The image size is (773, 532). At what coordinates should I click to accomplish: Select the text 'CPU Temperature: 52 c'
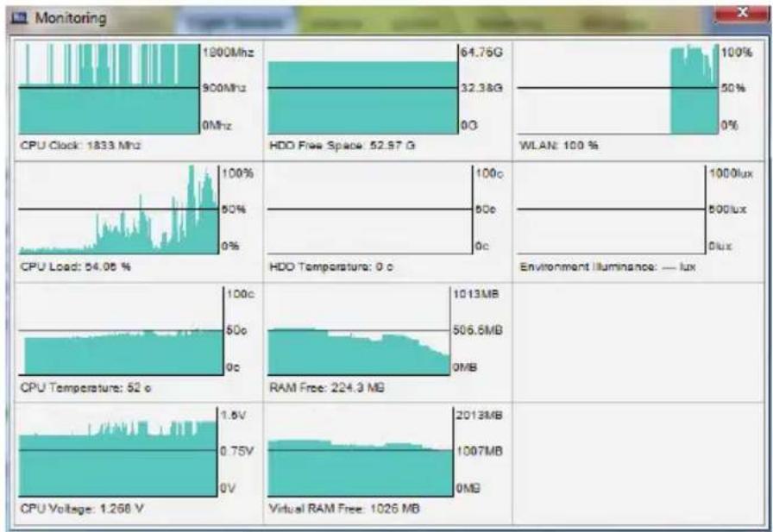[85, 388]
